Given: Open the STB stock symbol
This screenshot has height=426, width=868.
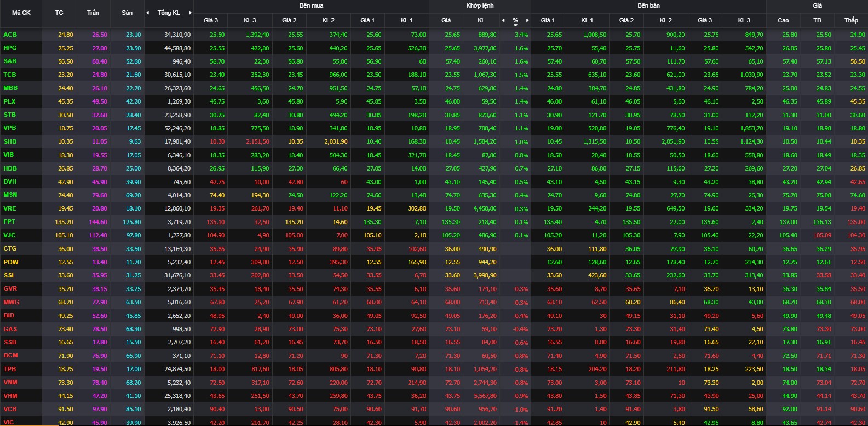Looking at the screenshot, I should click(x=10, y=115).
